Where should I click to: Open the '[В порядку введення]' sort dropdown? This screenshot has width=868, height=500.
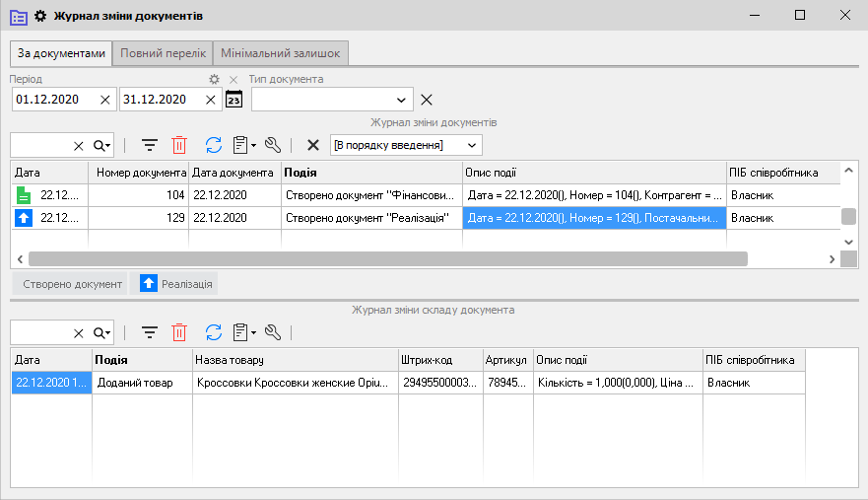pyautogui.click(x=473, y=145)
